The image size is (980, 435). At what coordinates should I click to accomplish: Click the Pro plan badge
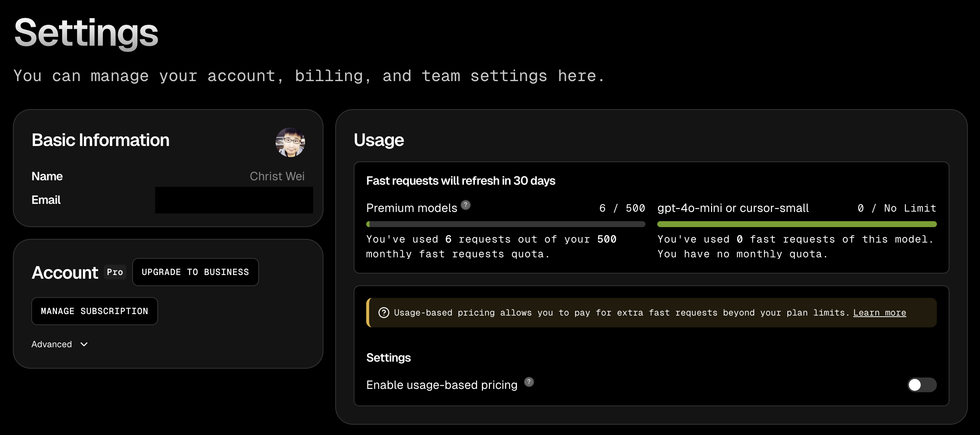click(115, 272)
